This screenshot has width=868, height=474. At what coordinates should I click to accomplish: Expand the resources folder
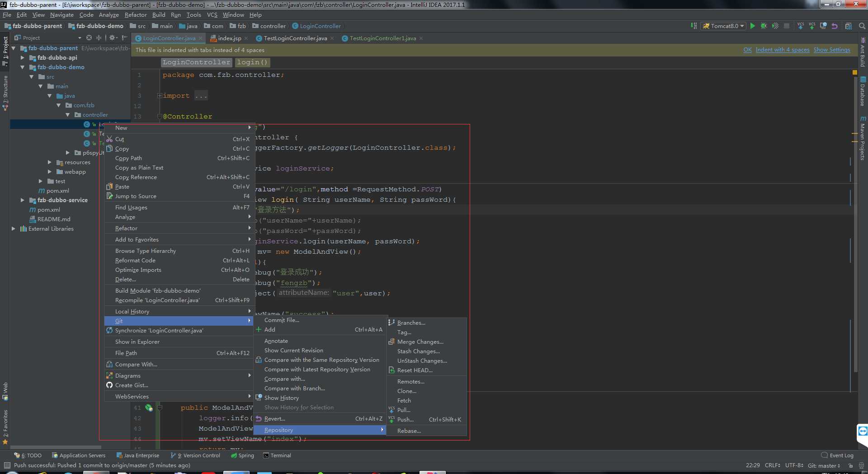tap(49, 162)
